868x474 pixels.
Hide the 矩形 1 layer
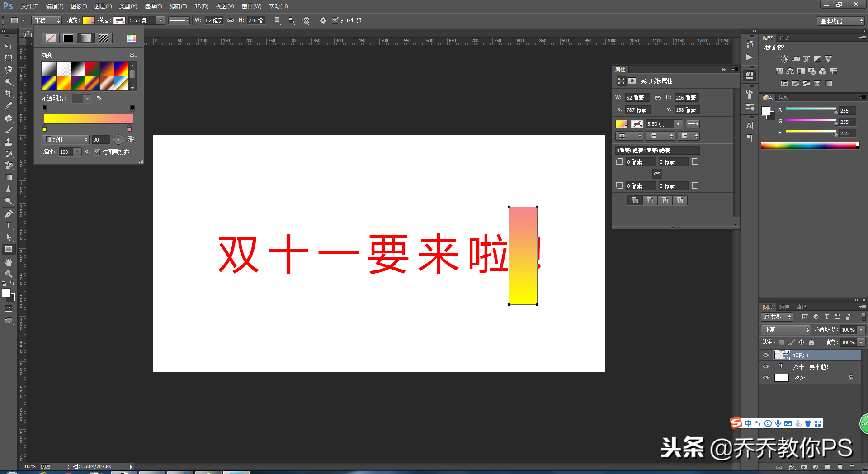click(x=766, y=355)
